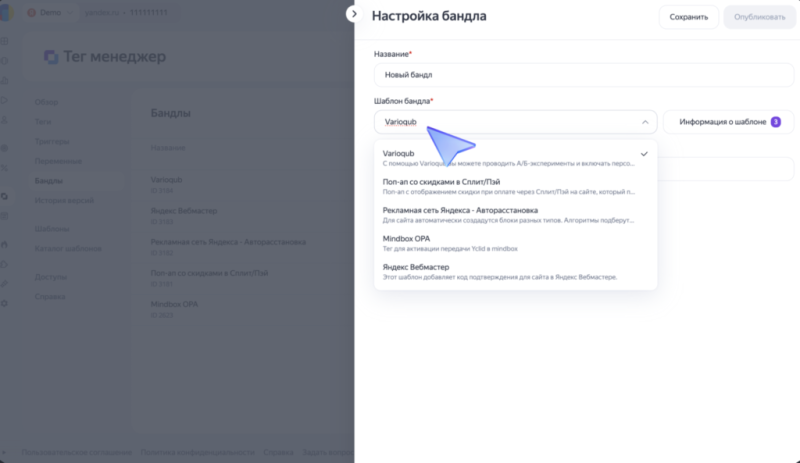Choose the Mindbox OPA template option
Image resolution: width=800 pixels, height=463 pixels.
pos(515,243)
